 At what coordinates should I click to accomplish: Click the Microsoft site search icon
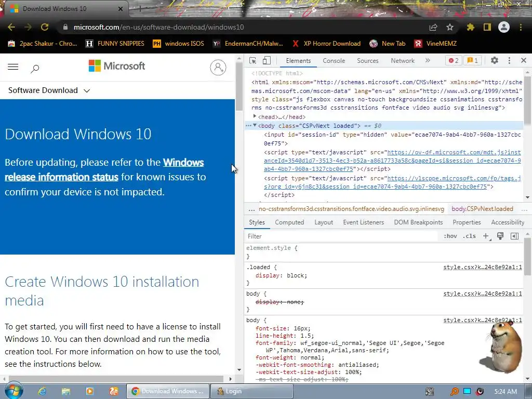pos(35,69)
